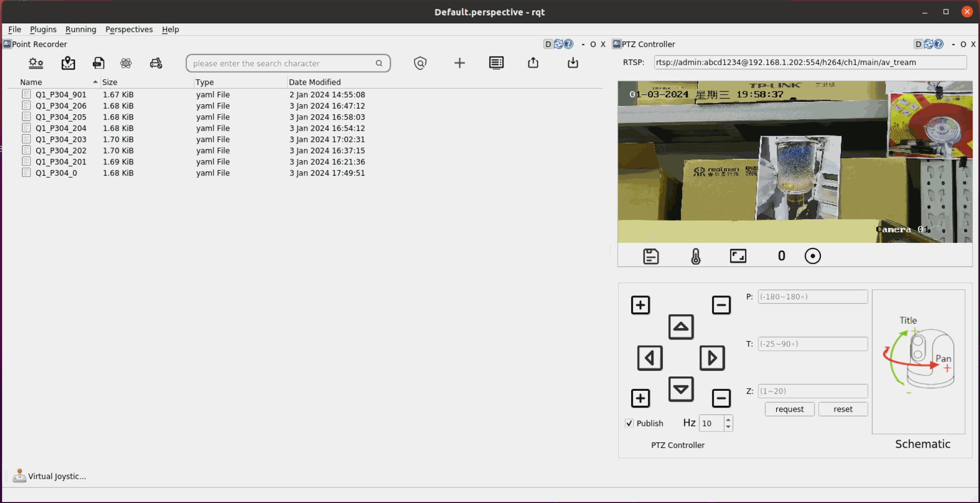Click the plus icon to add point
980x503 pixels.
click(x=459, y=63)
